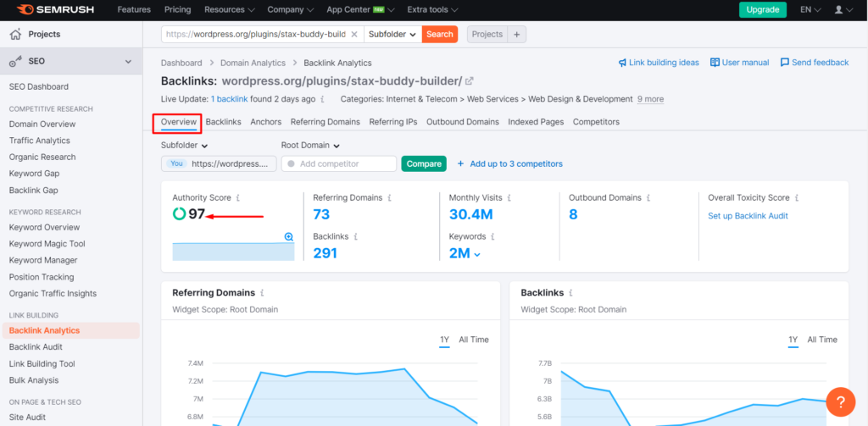Switch to the Outbound Domains tab
This screenshot has height=426, width=868.
pos(462,122)
